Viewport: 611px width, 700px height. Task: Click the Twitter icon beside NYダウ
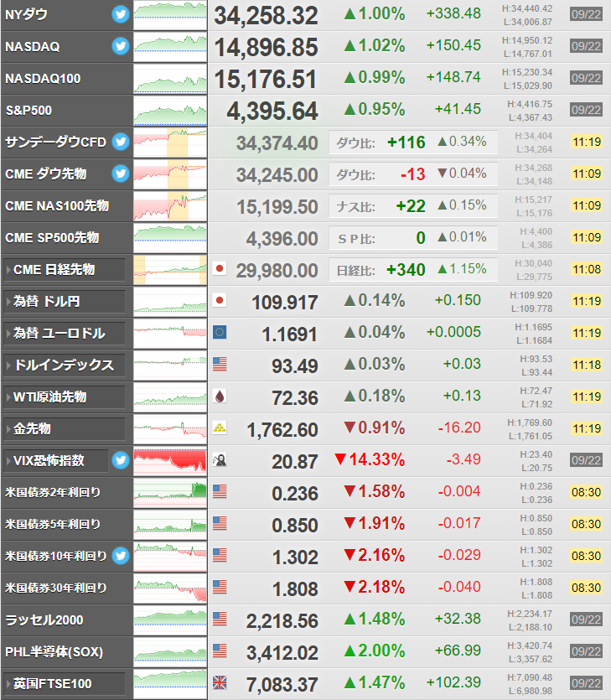(121, 14)
